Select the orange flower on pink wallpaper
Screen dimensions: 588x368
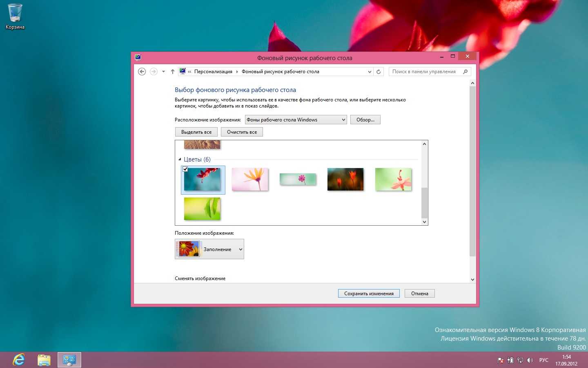point(250,180)
